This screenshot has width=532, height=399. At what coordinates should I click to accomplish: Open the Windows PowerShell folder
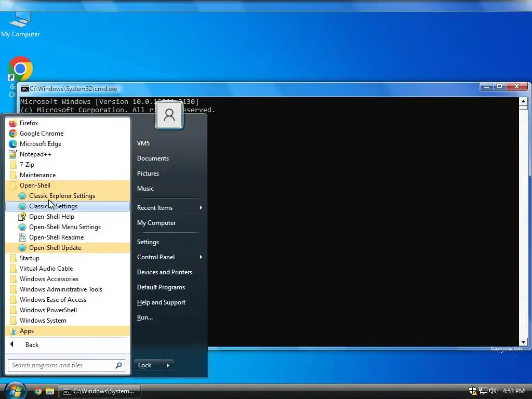click(68, 310)
